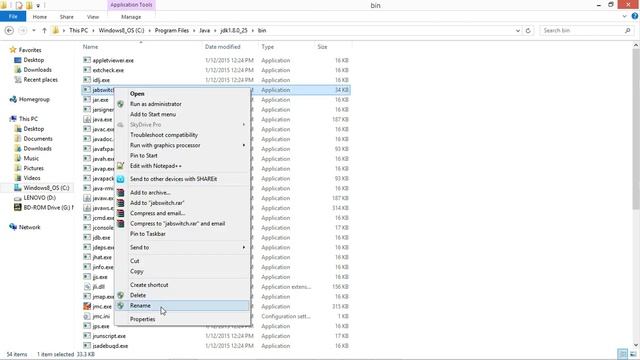
Task: Click the BD-ROM Drive icon
Action: [18, 207]
